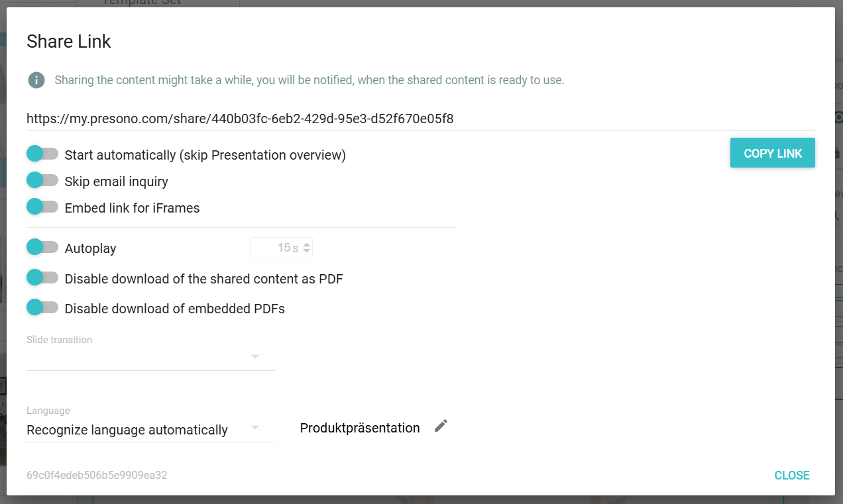Turn on the Autoplay switch
Viewport: 843px width, 504px height.
[x=42, y=247]
